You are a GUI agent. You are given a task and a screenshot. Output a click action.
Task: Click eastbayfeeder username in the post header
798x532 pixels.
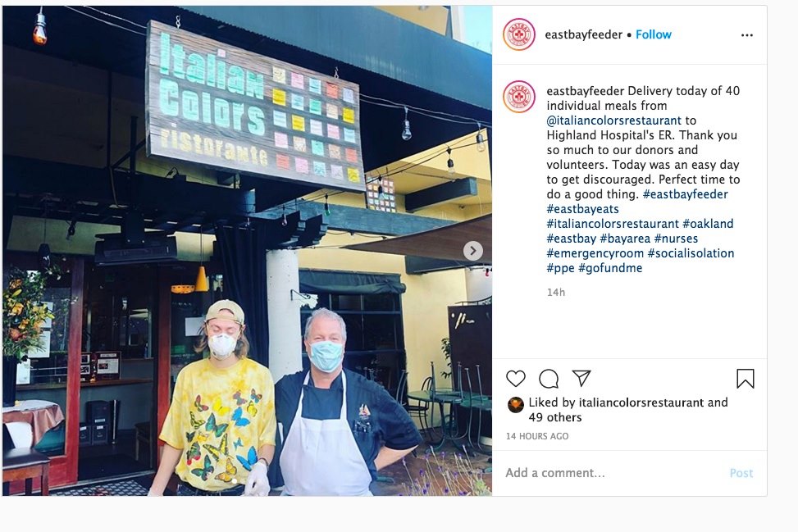pyautogui.click(x=583, y=34)
